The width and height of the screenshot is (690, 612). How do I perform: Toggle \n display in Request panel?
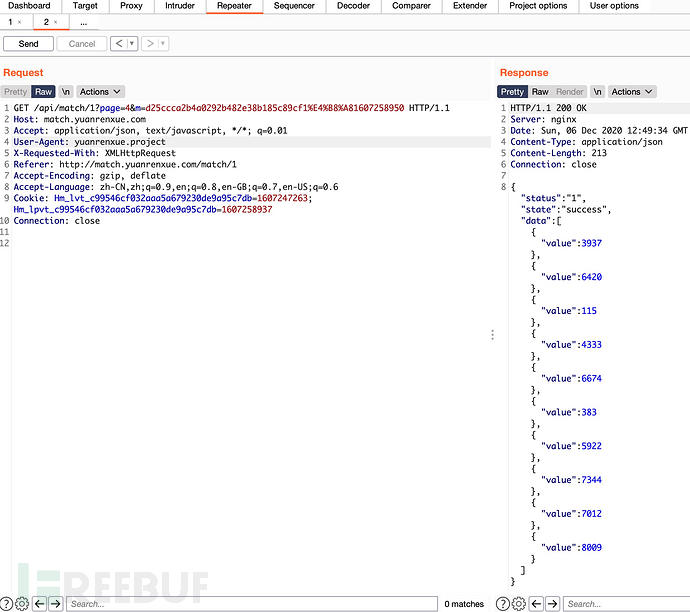pyautogui.click(x=66, y=91)
